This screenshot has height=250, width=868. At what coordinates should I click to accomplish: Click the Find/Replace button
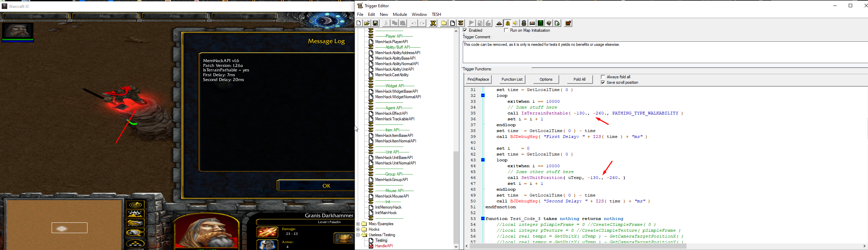tap(478, 79)
